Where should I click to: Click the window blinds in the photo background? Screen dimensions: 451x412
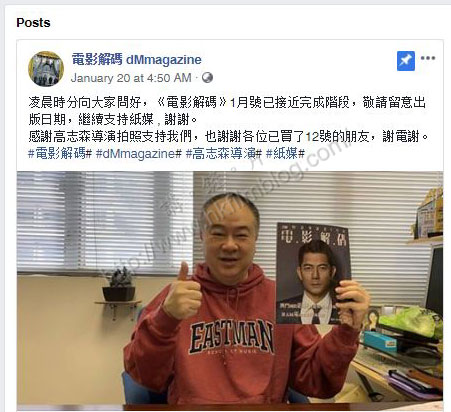point(105,222)
